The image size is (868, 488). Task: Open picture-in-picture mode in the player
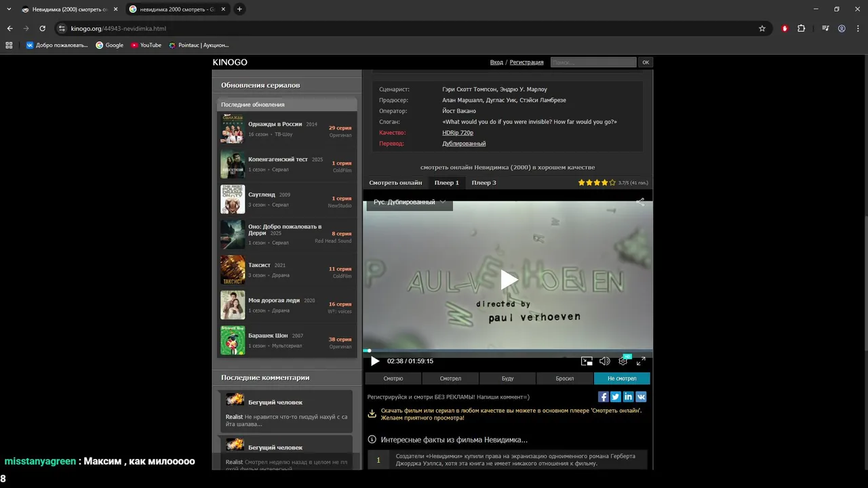(x=587, y=361)
